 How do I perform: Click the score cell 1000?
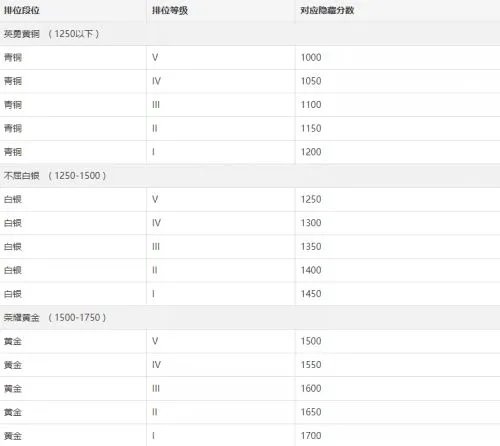[311, 57]
